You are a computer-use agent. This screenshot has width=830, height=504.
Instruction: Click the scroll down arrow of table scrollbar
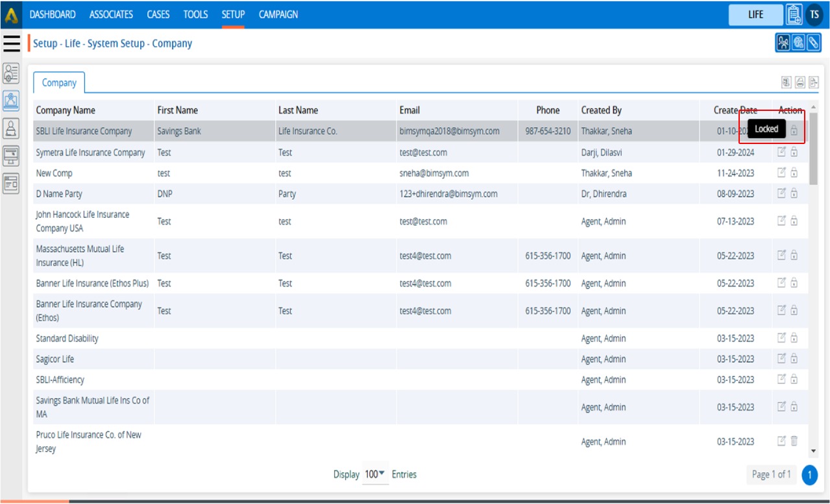(x=813, y=451)
